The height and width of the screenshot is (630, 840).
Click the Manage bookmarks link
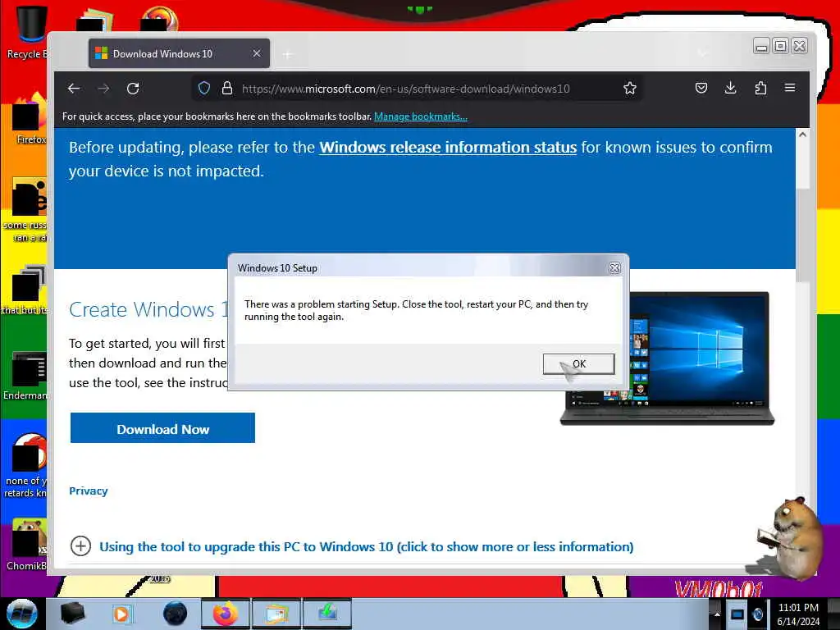(x=421, y=116)
